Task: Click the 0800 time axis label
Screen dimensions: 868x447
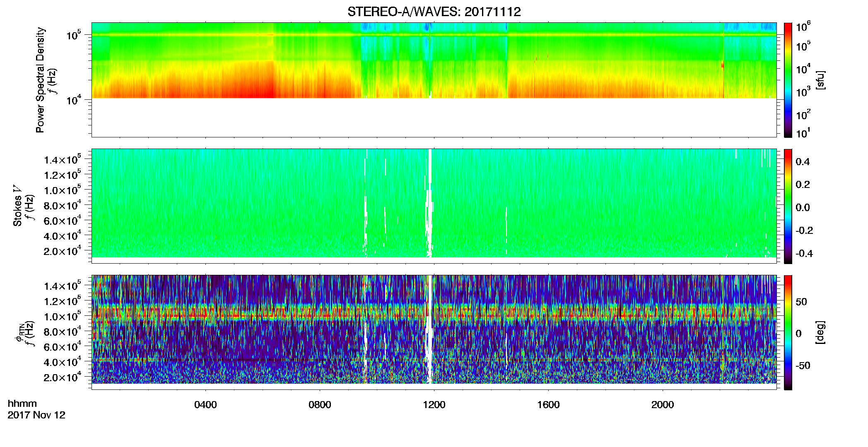Action: [x=320, y=405]
